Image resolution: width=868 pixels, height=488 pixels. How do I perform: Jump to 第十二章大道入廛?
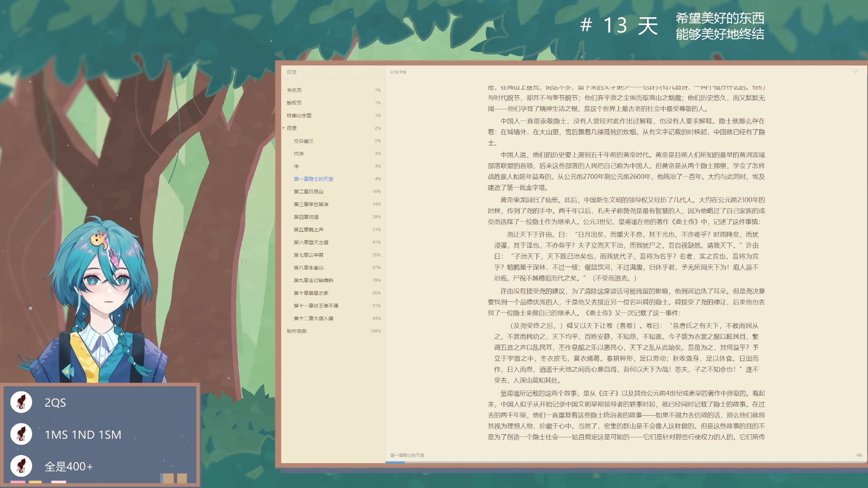pyautogui.click(x=333, y=318)
